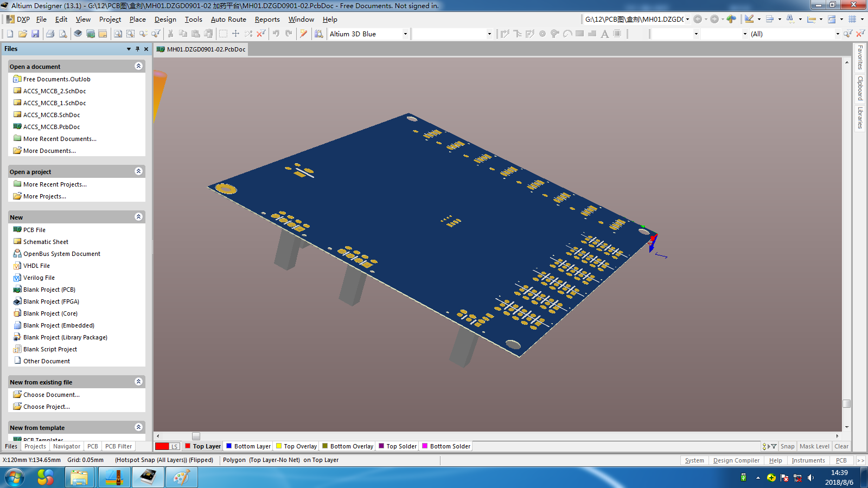
Task: Collapse the 'Open a project' section
Action: (138, 171)
